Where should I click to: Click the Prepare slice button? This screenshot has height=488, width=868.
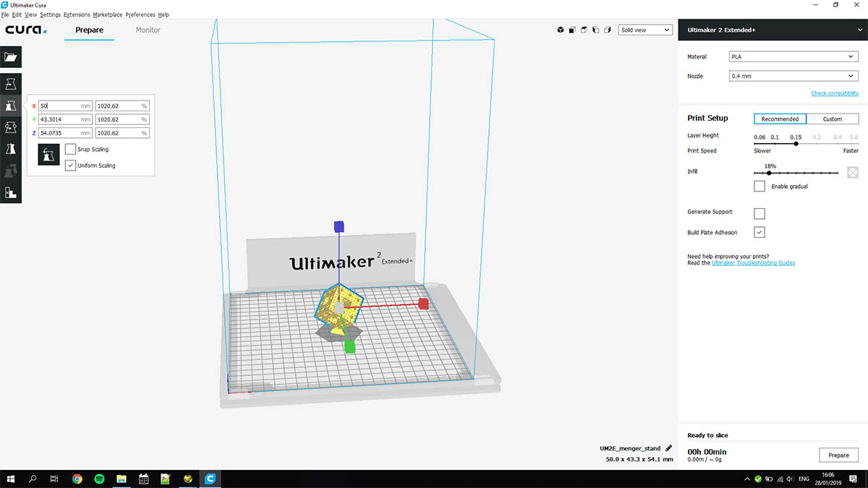(838, 455)
